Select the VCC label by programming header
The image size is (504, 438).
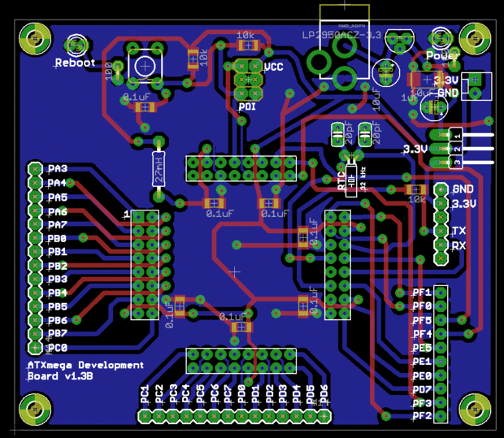click(x=274, y=67)
